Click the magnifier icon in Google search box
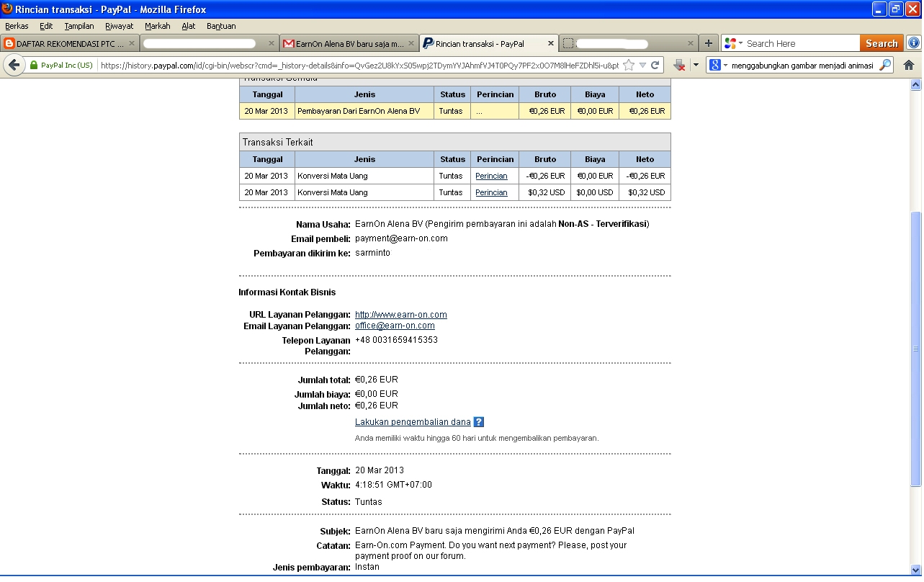The image size is (924, 582). tap(886, 65)
